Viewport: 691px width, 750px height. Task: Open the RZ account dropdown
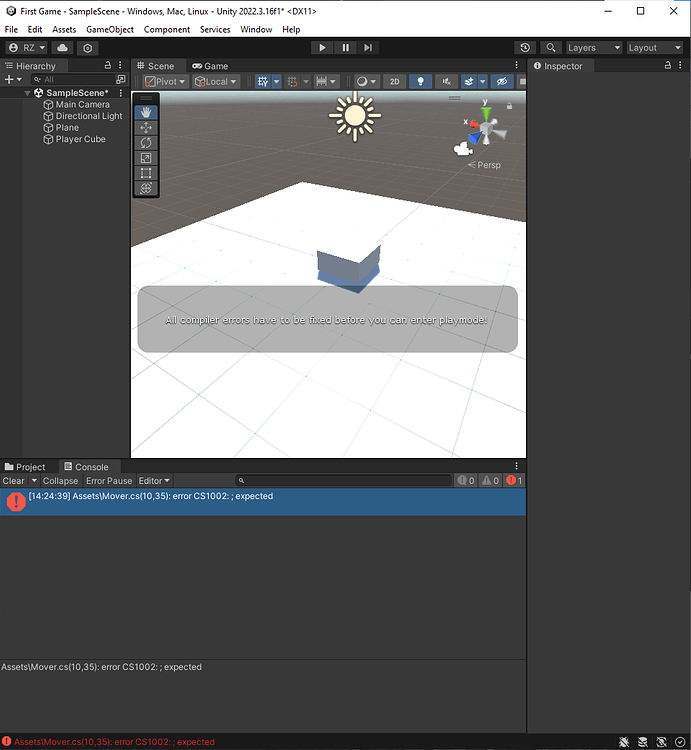pos(27,48)
